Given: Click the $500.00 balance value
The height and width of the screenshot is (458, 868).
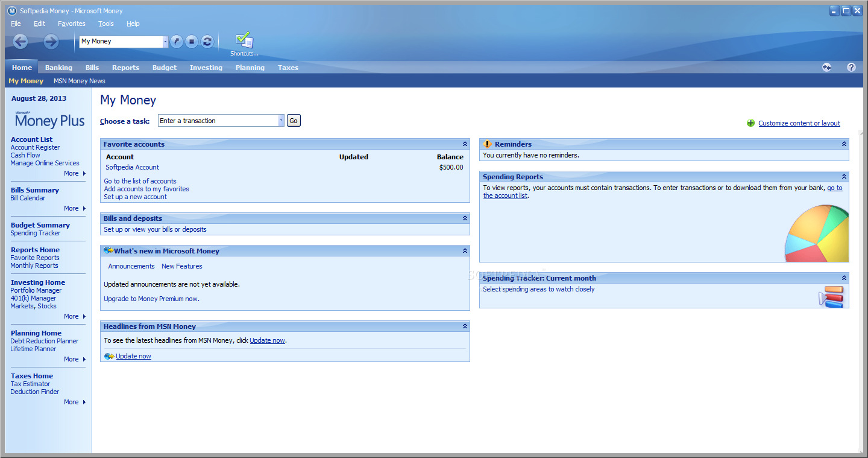Looking at the screenshot, I should click(451, 167).
